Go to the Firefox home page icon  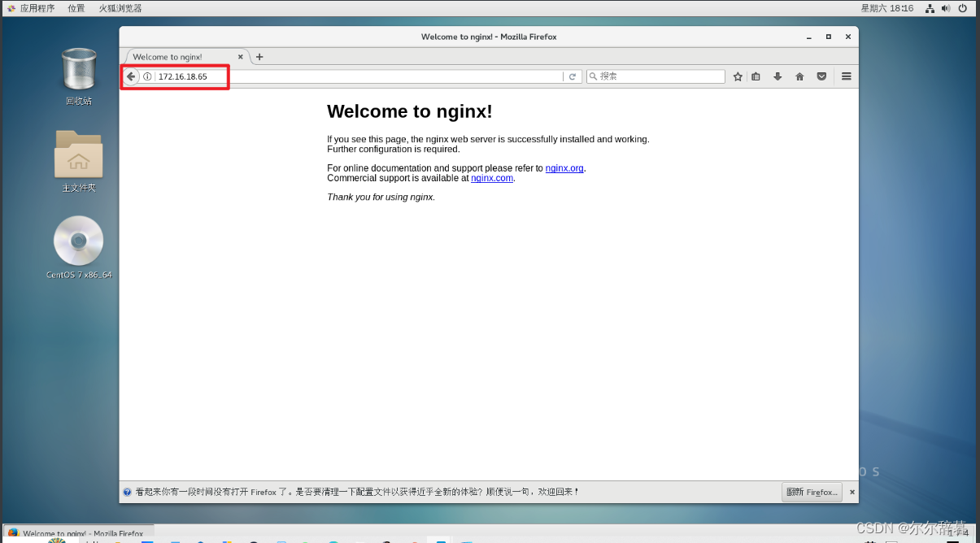click(x=799, y=76)
